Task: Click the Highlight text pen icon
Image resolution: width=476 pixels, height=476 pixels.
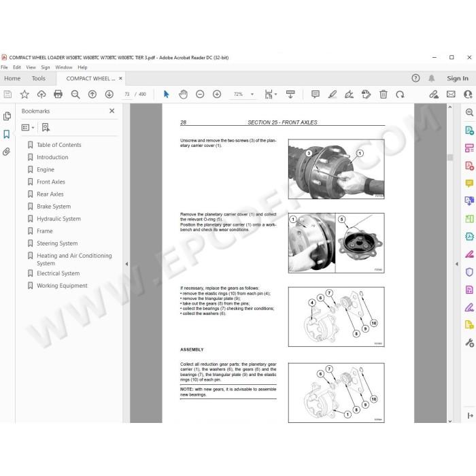Action: tap(333, 95)
